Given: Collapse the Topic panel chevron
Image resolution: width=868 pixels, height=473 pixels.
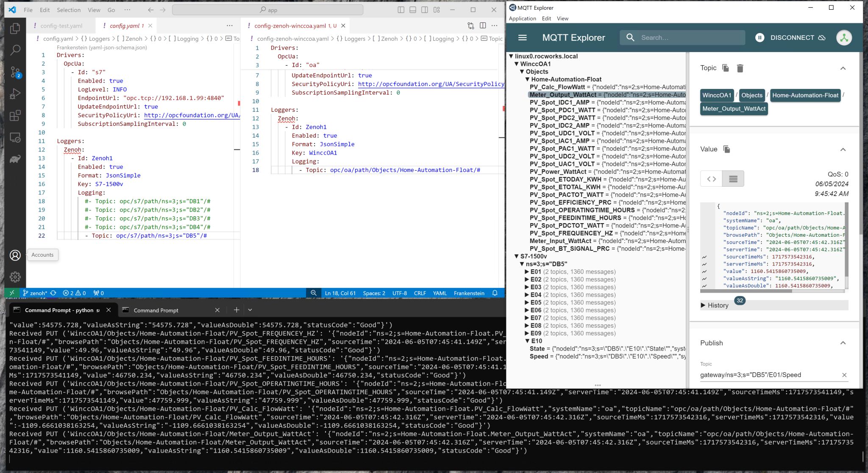Looking at the screenshot, I should click(x=843, y=68).
